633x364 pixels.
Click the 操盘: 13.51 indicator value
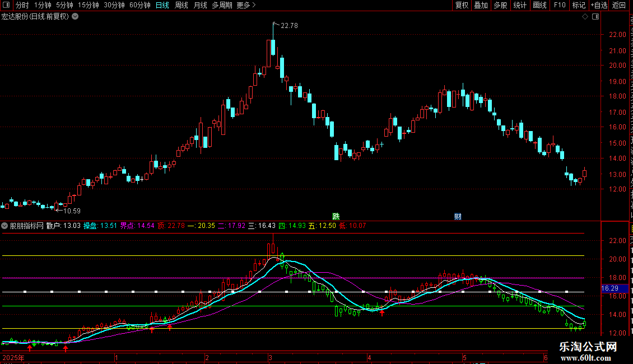100,226
